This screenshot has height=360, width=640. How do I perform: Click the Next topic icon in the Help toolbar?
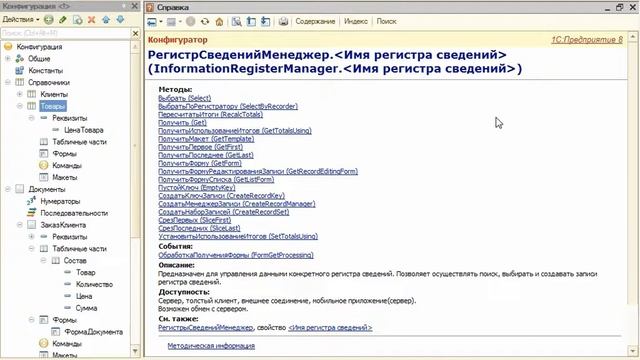pyautogui.click(x=265, y=22)
